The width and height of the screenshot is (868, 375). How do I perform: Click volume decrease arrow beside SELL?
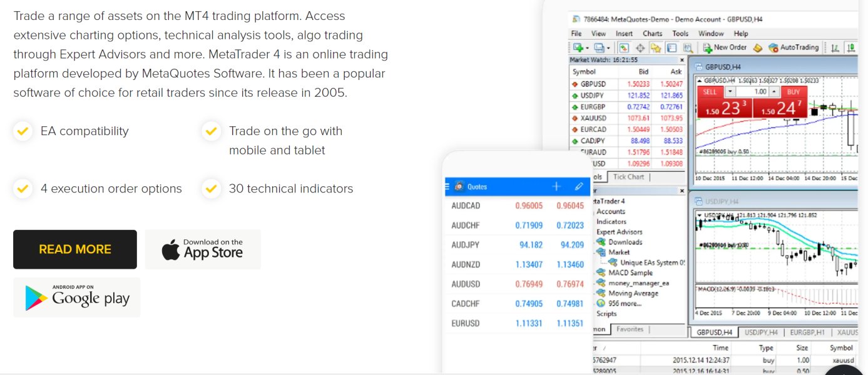[730, 92]
